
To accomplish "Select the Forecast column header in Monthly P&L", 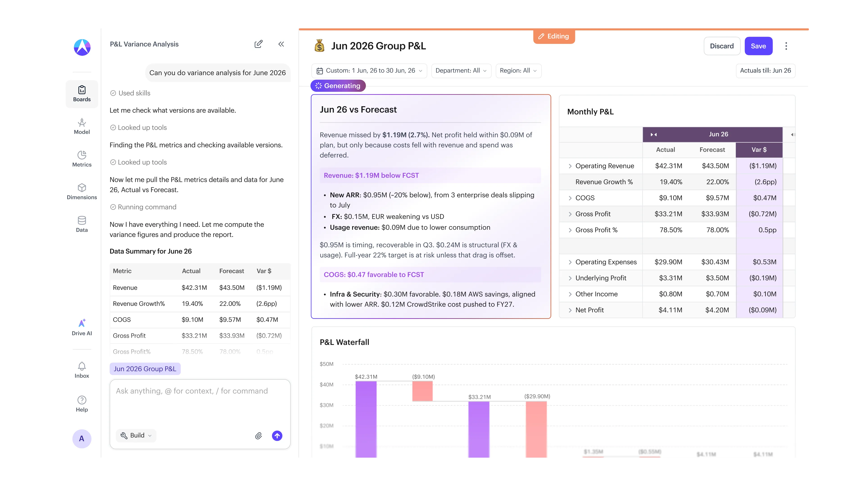I will 712,150.
